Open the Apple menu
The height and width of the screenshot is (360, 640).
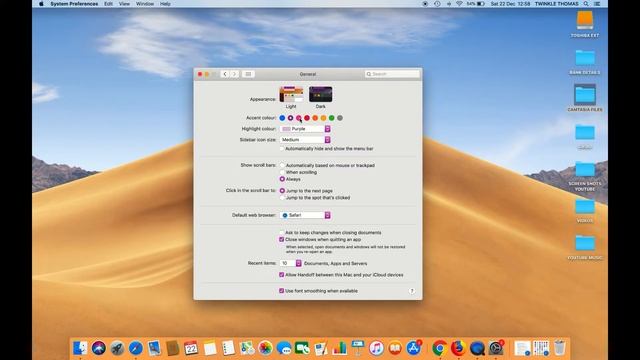[41, 4]
